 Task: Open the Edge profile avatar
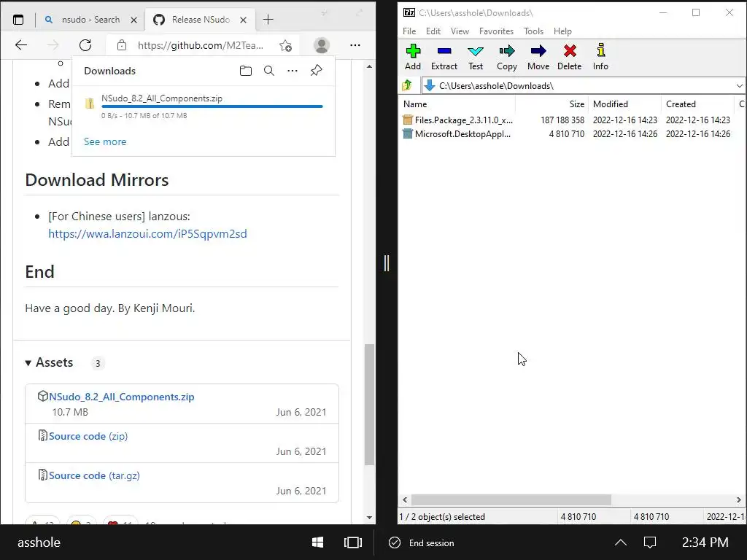(x=322, y=45)
